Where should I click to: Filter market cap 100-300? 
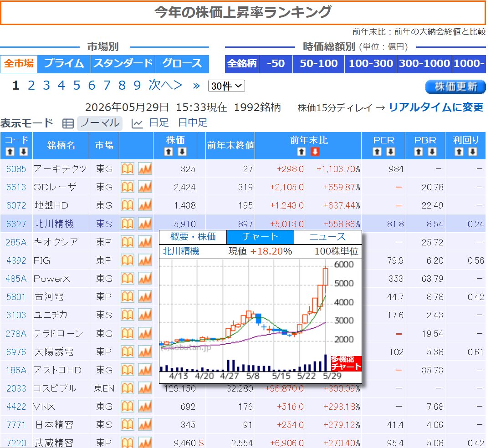pyautogui.click(x=371, y=64)
